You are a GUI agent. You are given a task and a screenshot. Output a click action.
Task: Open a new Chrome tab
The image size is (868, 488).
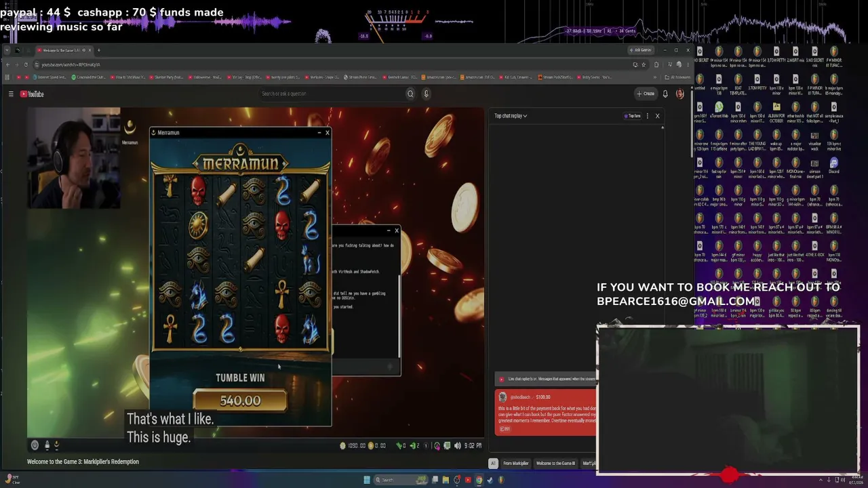(x=98, y=50)
